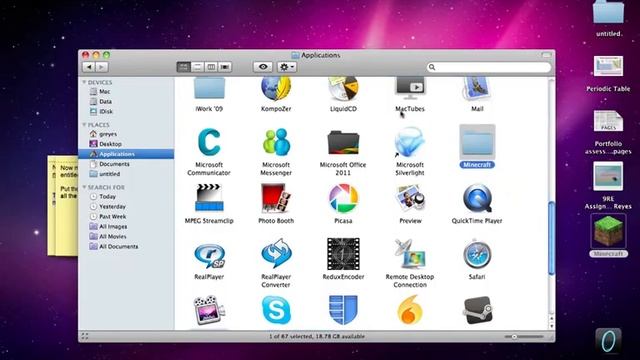Open the Action gear dropdown menu
Viewport: 640px width, 360px height.
(x=287, y=67)
